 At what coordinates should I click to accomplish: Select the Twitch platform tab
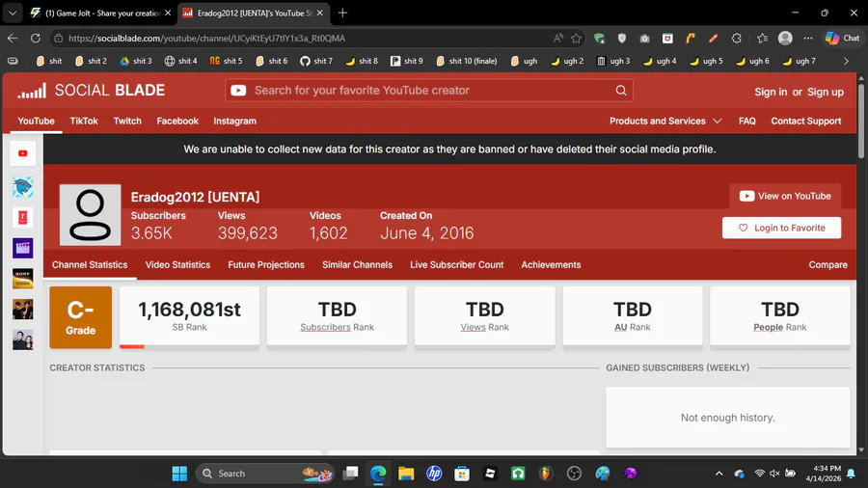127,121
